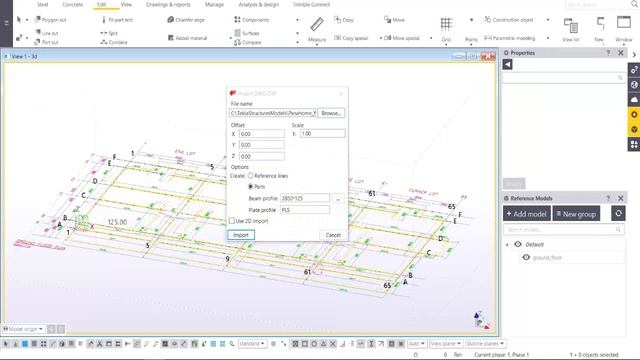Click the Split tool
The width and height of the screenshot is (640, 360).
coord(109,33)
